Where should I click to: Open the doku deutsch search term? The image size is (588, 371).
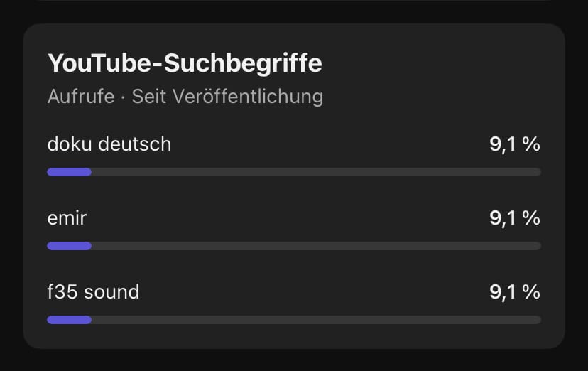(109, 144)
